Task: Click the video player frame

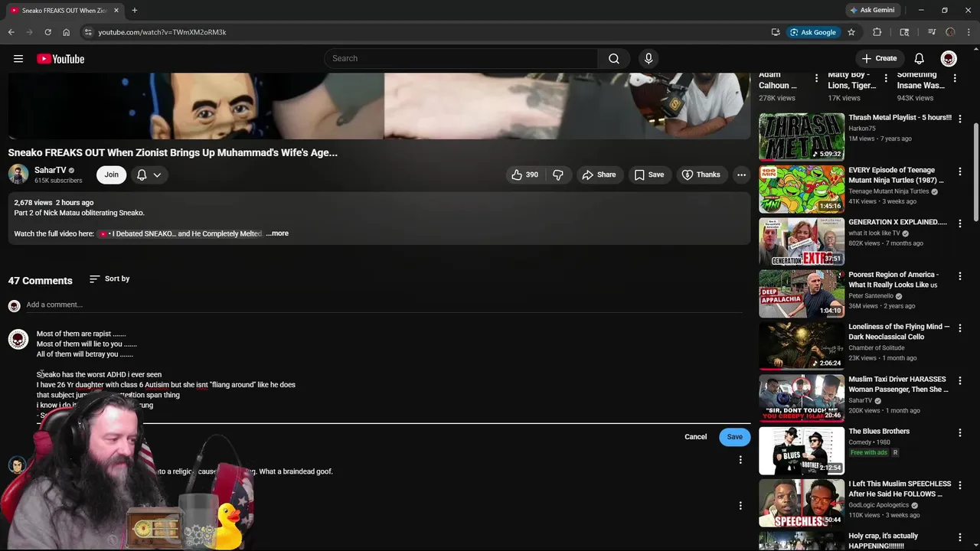Action: [379, 106]
